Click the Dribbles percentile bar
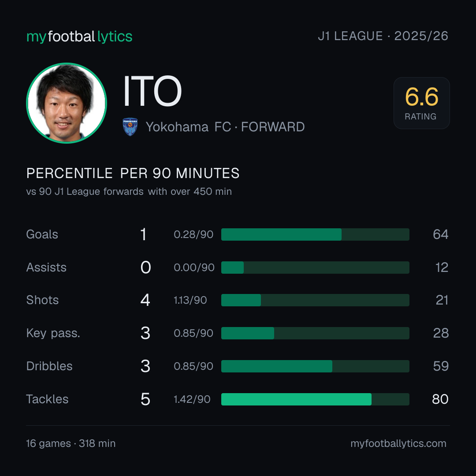 point(315,366)
